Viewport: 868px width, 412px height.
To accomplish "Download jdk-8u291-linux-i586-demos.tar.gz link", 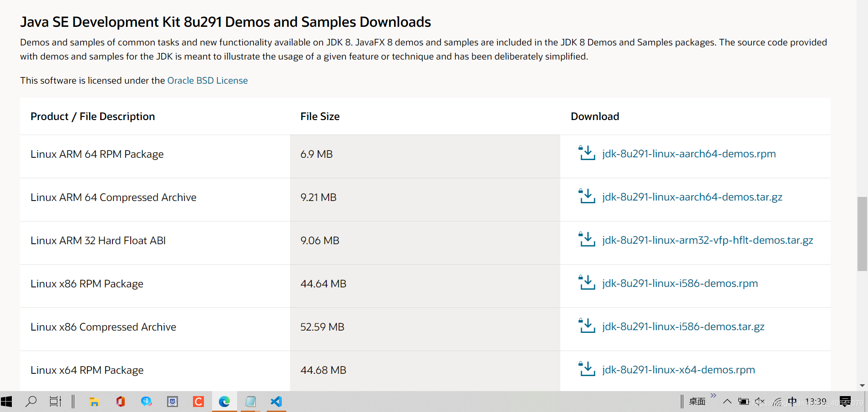I will pos(683,327).
